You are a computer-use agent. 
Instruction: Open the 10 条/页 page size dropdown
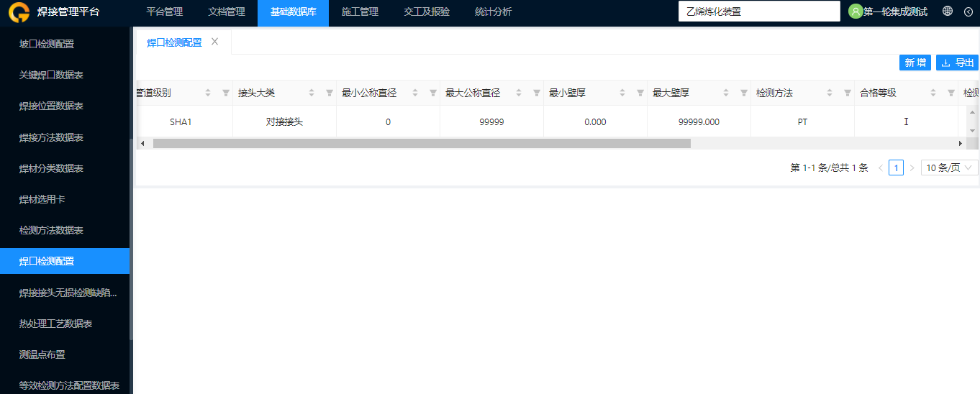[x=949, y=168]
